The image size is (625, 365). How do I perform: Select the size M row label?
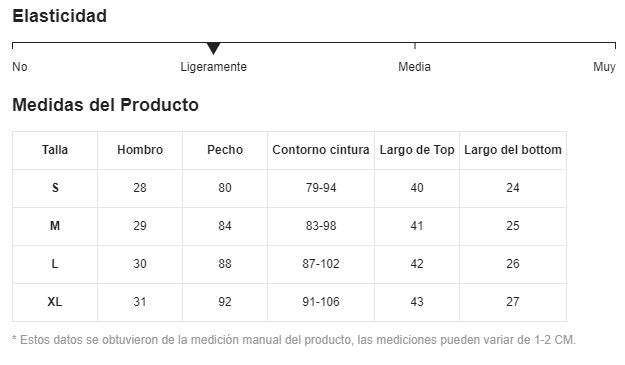click(x=55, y=226)
